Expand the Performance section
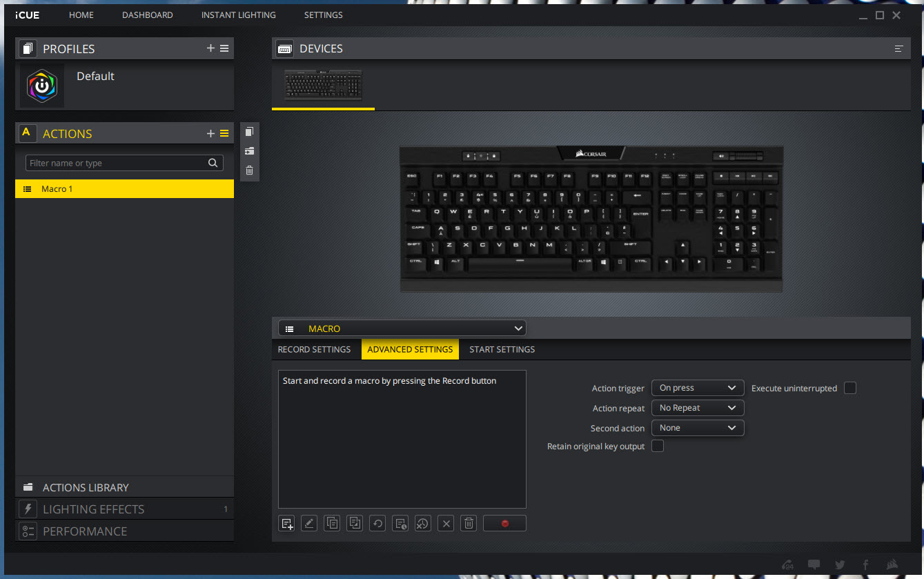Screen dimensions: 924x579 point(124,531)
